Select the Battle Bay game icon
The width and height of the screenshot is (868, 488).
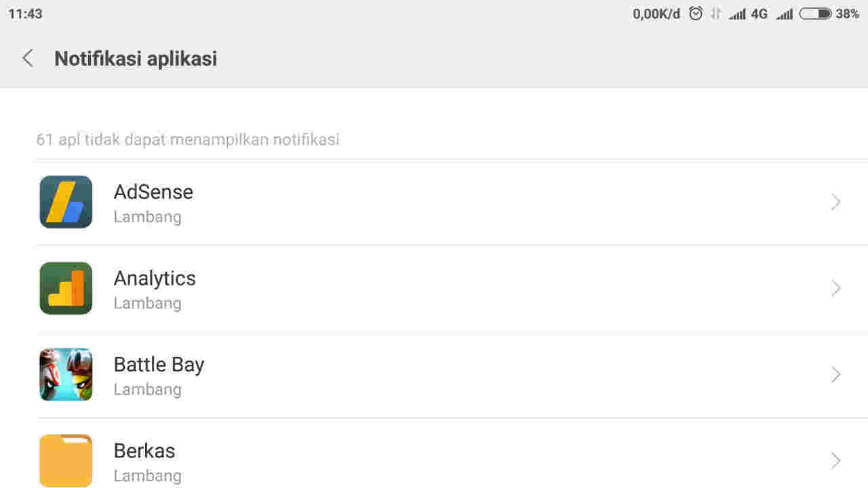pyautogui.click(x=66, y=374)
